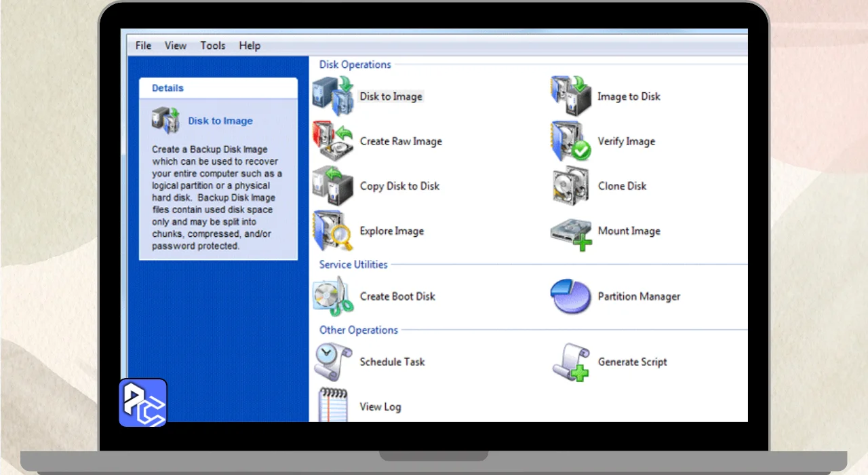Click the Disk to Image icon
This screenshot has width=868, height=475.
tap(333, 96)
